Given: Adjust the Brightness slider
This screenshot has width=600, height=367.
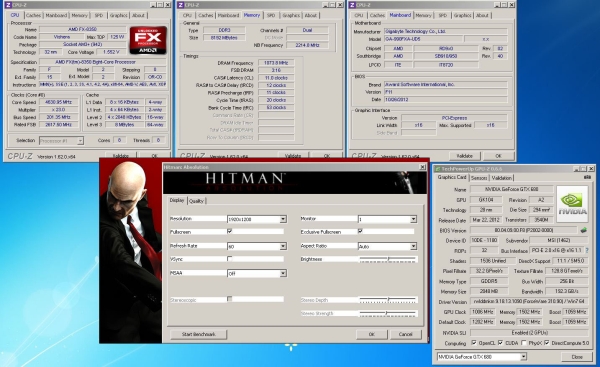Looking at the screenshot, I should point(388,259).
